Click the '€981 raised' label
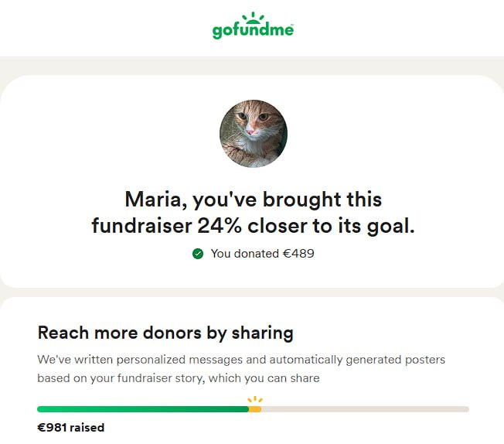This screenshot has width=504, height=444. pyautogui.click(x=71, y=428)
